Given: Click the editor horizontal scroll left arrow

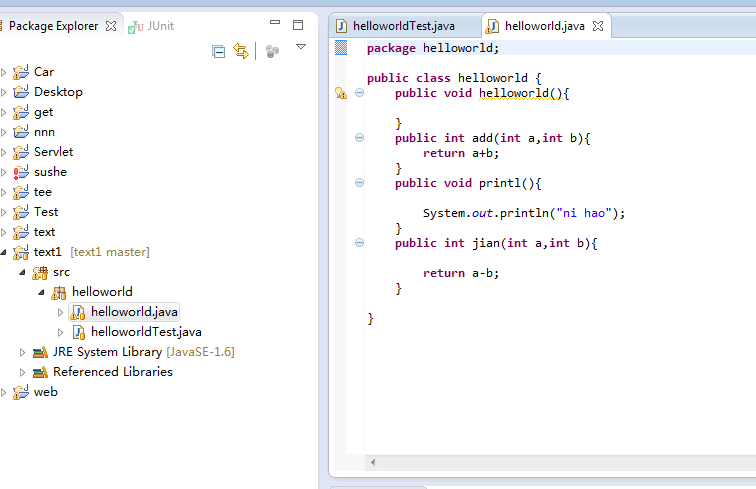Looking at the screenshot, I should tap(373, 462).
